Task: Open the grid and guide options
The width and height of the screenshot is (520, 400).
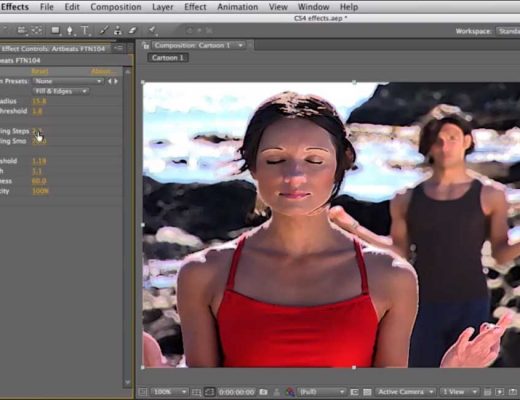Action: tap(197, 392)
